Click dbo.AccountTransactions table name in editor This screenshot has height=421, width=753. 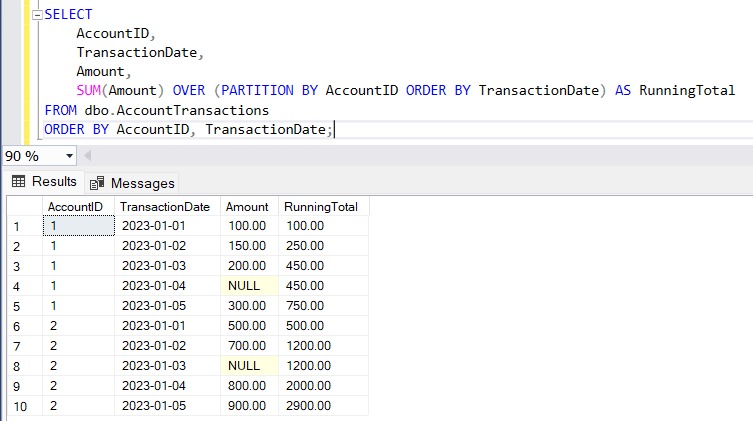177,110
